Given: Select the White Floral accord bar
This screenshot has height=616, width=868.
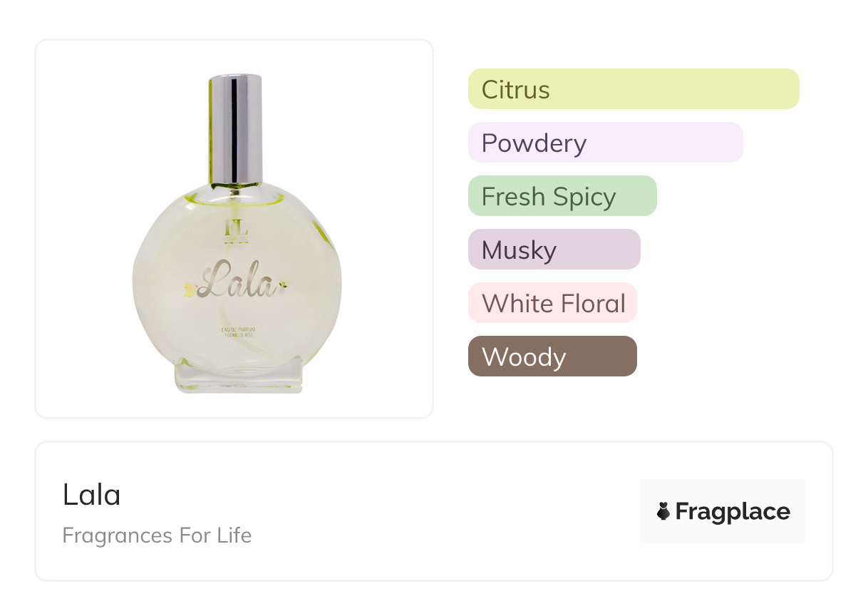Looking at the screenshot, I should pyautogui.click(x=552, y=303).
